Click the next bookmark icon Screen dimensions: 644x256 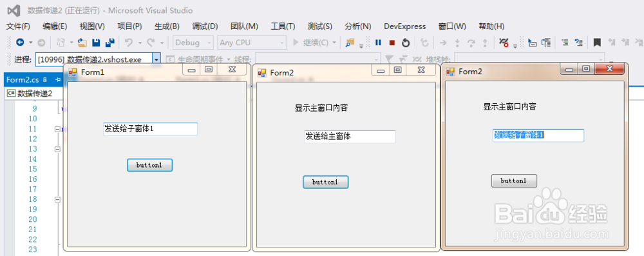coord(625,42)
